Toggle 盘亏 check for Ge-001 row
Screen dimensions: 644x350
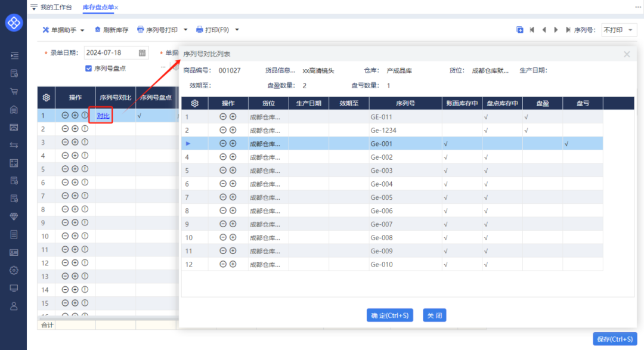(x=566, y=144)
